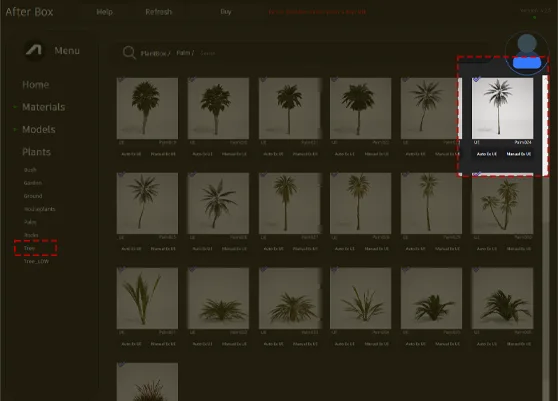Click Auto Ex UE under Palm024
The image size is (558, 401).
tap(486, 154)
